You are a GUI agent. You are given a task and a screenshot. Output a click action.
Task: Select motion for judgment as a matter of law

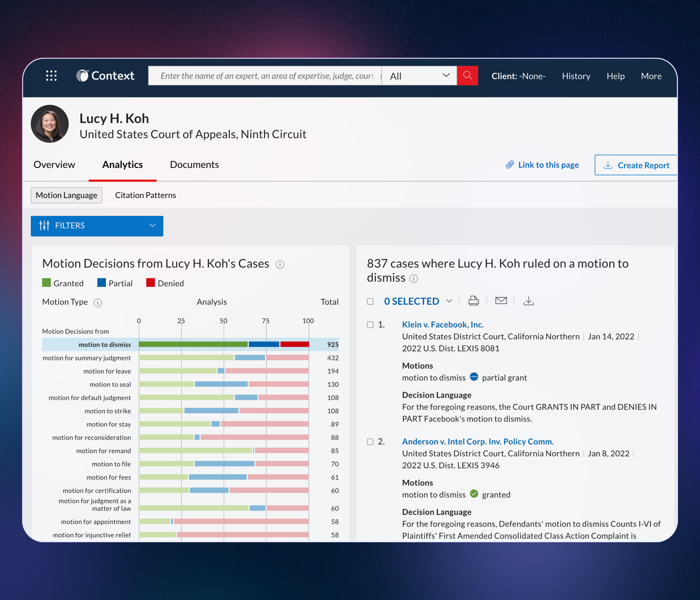coord(190,505)
